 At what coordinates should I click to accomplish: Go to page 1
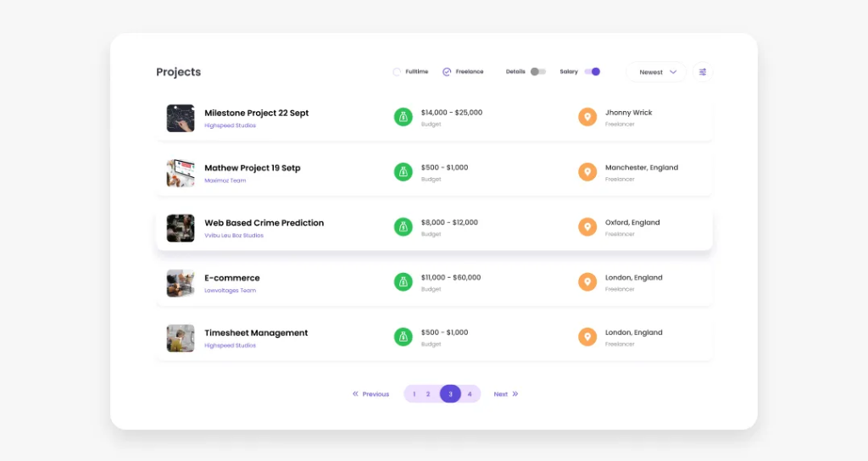(414, 394)
